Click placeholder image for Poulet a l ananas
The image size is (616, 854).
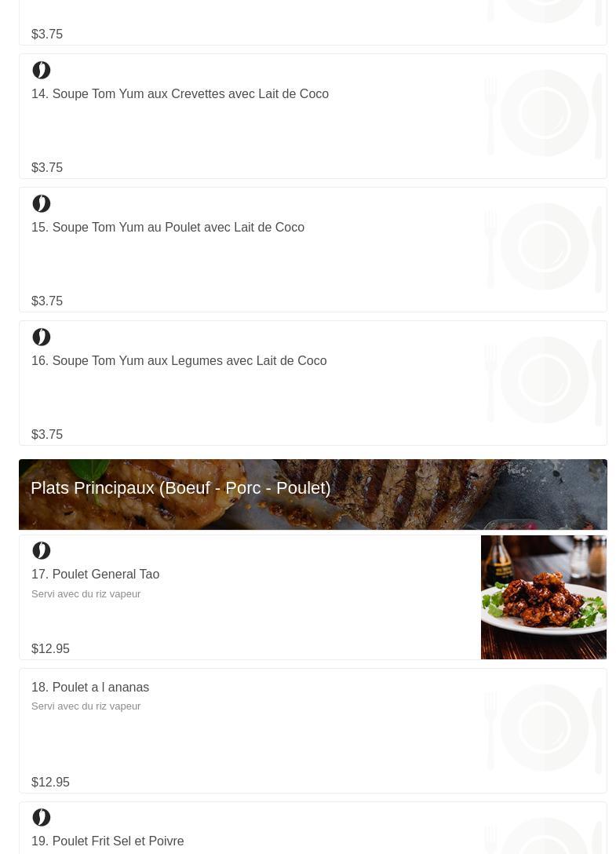pyautogui.click(x=543, y=728)
